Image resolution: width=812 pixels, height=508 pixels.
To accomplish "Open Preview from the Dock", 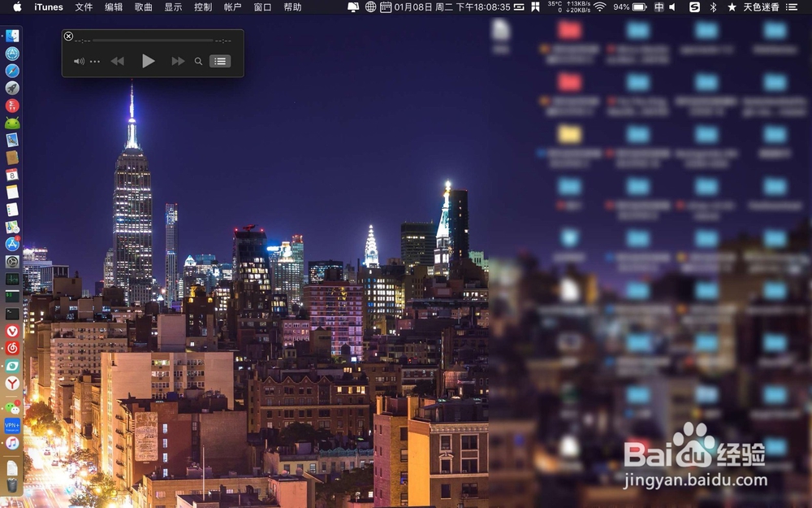I will point(12,140).
